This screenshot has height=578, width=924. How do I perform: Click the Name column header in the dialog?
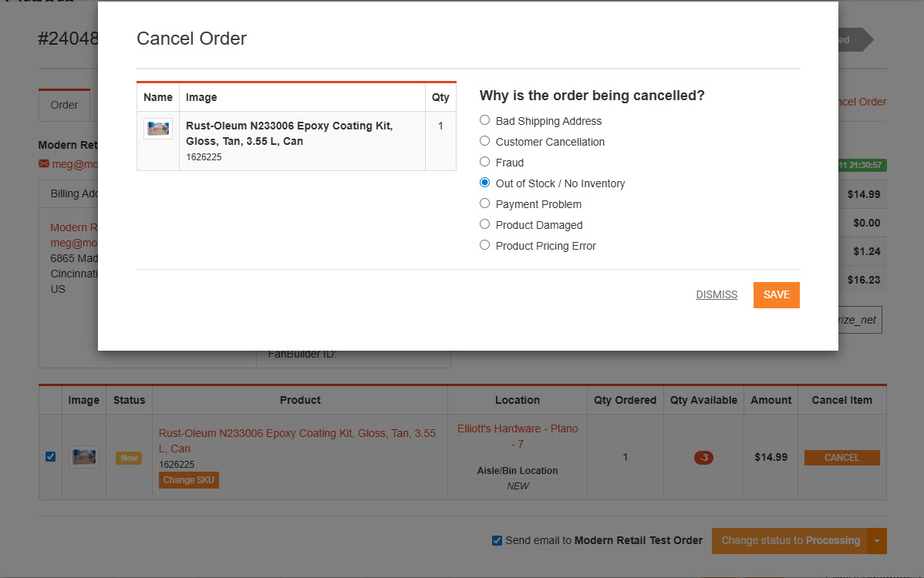click(x=158, y=97)
